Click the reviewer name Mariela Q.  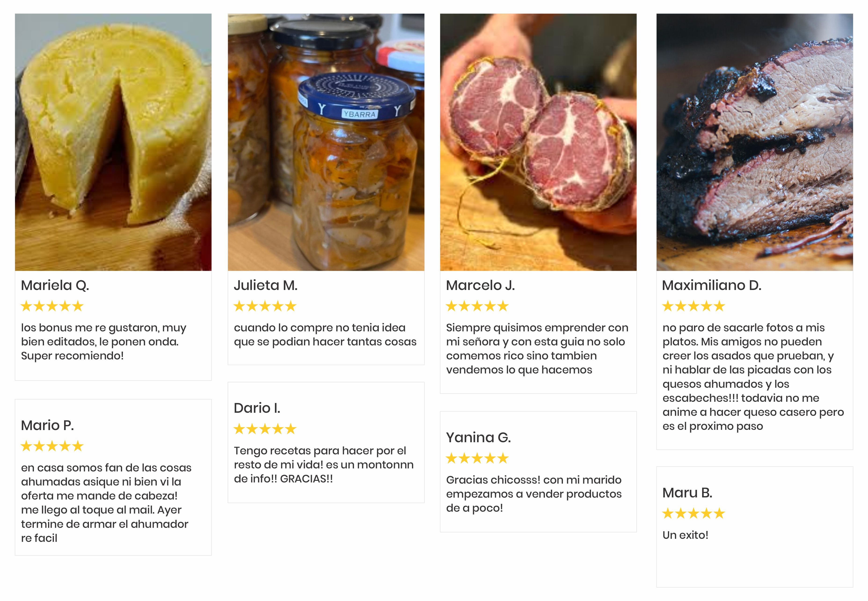[x=55, y=286]
